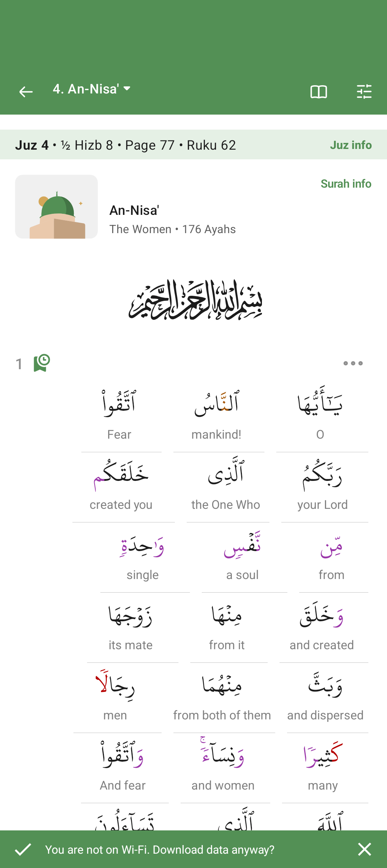Go back using the arrow icon
The image size is (387, 868).
(x=26, y=92)
